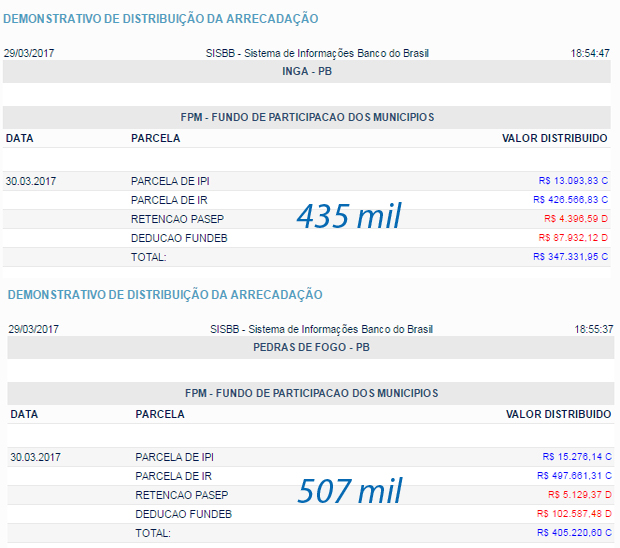The image size is (620, 548).
Task: Click the "PARCELA" column header of the PEDRAS DE FOGO table
Action: click(x=160, y=414)
